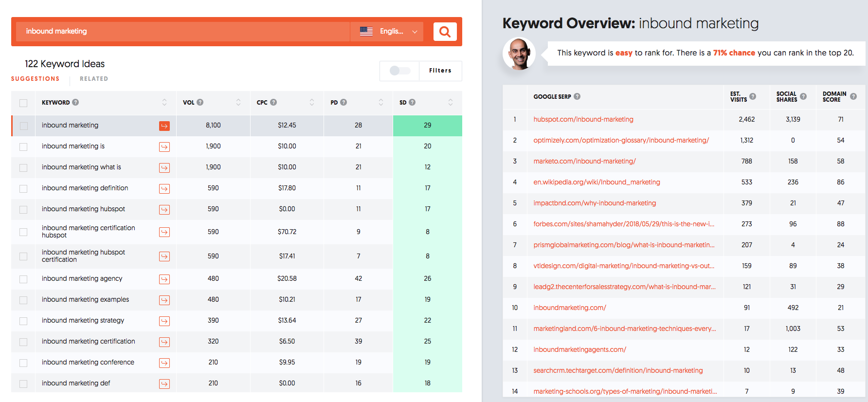Click help icon next to KEYWORD header

coord(75,102)
